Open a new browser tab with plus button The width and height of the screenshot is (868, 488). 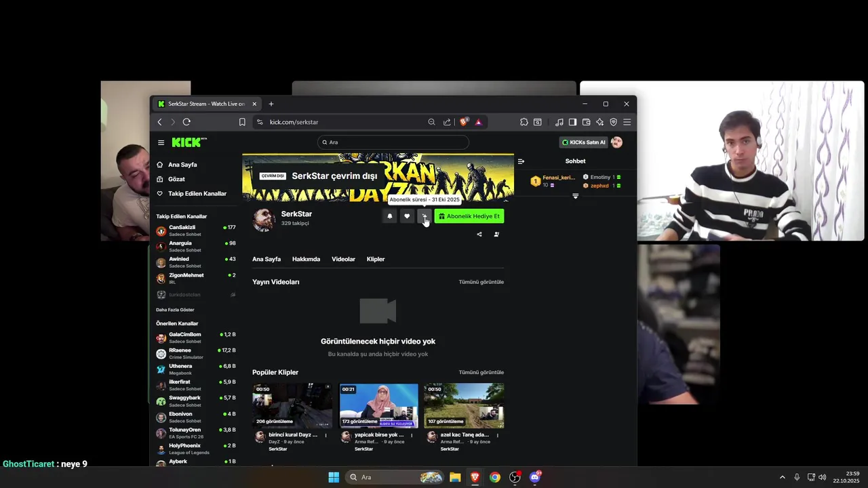[x=271, y=104]
